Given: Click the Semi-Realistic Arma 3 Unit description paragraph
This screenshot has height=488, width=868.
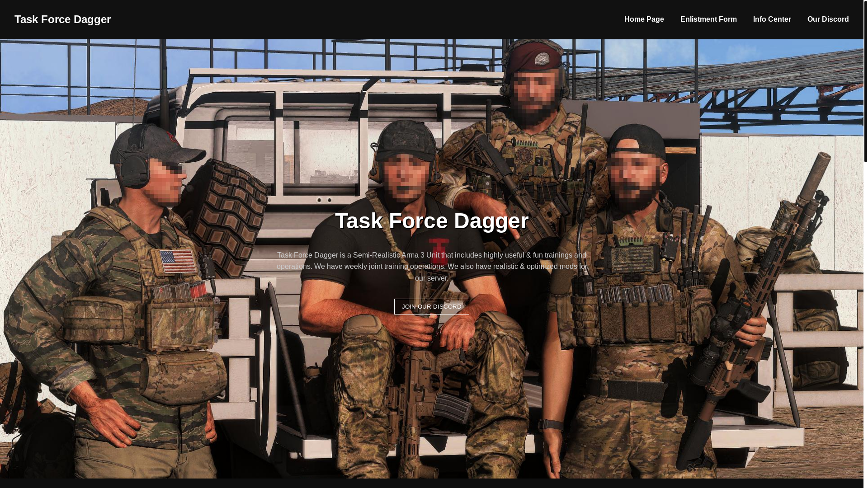Looking at the screenshot, I should click(431, 267).
